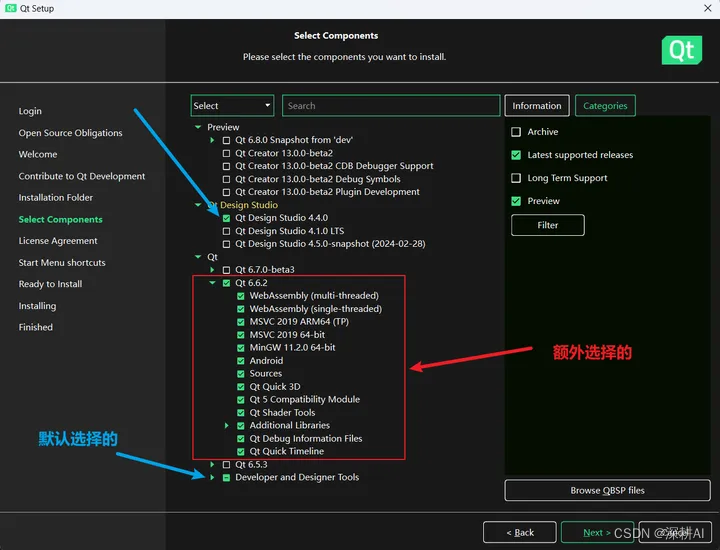Click the component Search field

(390, 106)
